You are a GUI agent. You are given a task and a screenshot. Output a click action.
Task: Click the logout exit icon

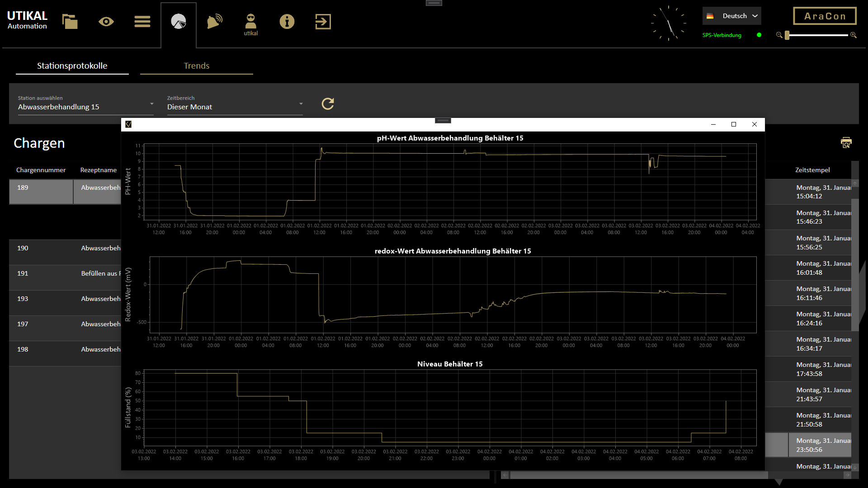tap(323, 21)
